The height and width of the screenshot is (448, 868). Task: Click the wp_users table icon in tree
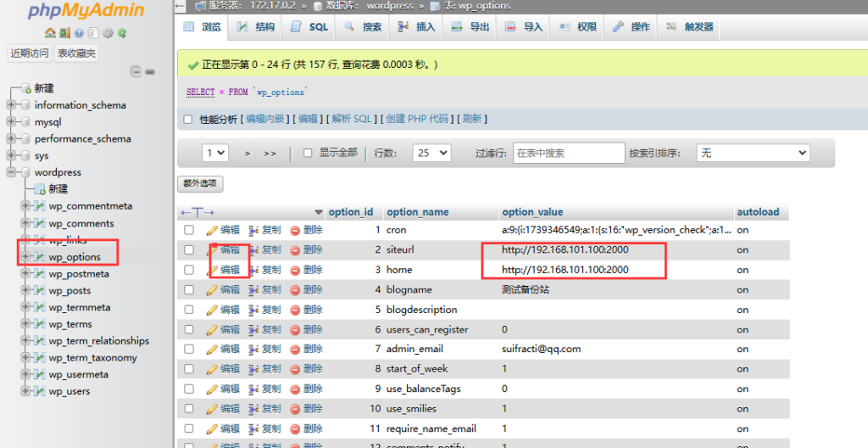tap(39, 391)
